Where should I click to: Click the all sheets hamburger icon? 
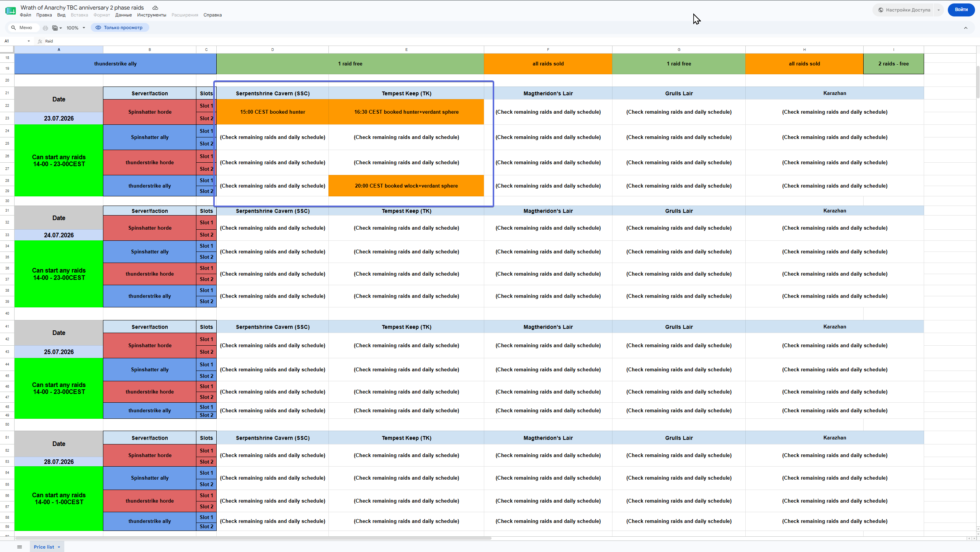pyautogui.click(x=20, y=547)
